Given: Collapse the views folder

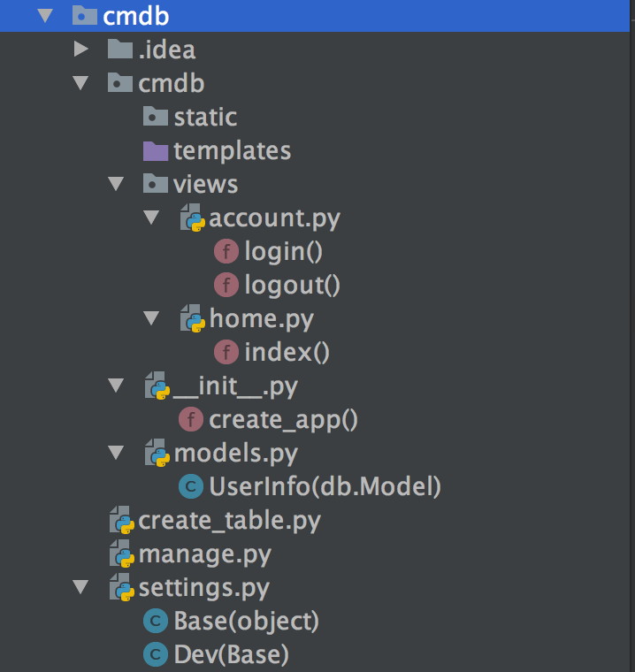Looking at the screenshot, I should (116, 184).
